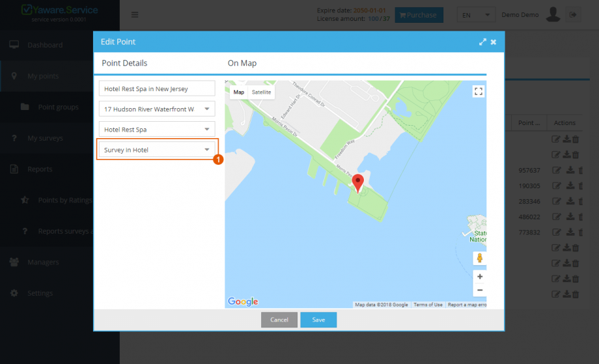Click the Map data ©2018 Google attribution
Screen dimensions: 599x364
click(x=382, y=305)
